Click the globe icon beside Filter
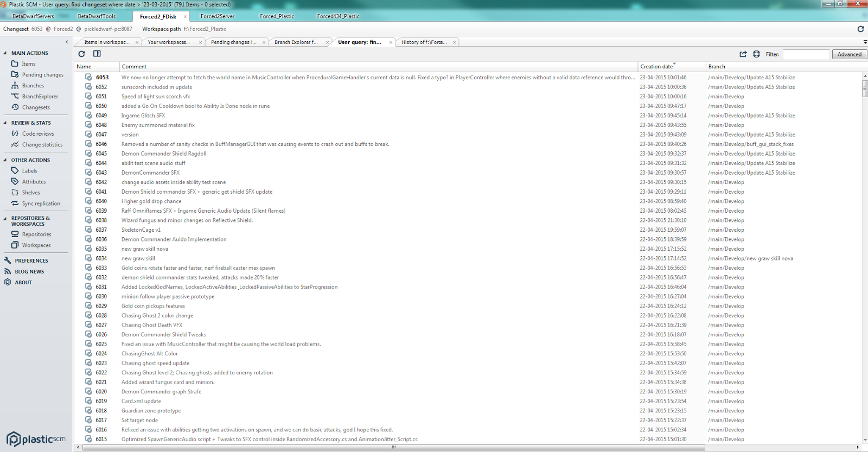The height and width of the screenshot is (452, 868). tap(757, 54)
